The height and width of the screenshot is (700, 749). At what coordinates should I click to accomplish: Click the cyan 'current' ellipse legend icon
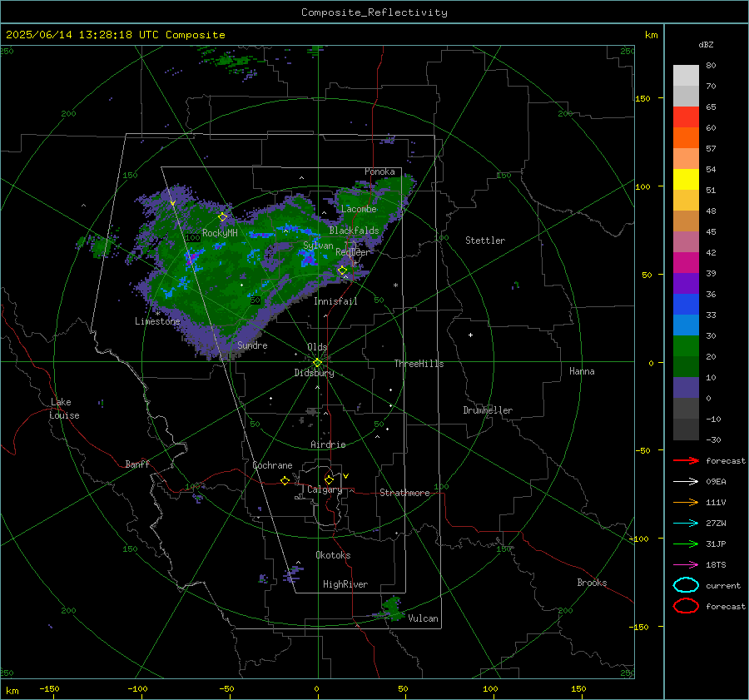click(x=686, y=585)
